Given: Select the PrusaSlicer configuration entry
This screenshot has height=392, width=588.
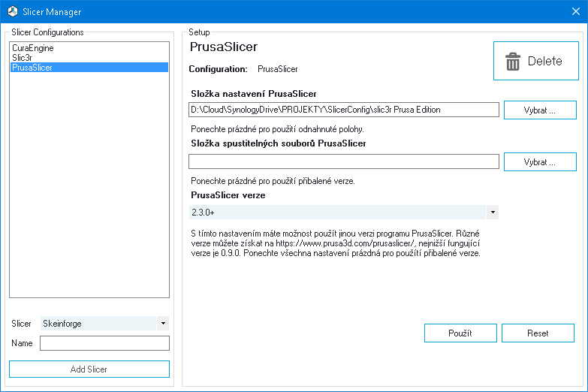Looking at the screenshot, I should pos(89,68).
